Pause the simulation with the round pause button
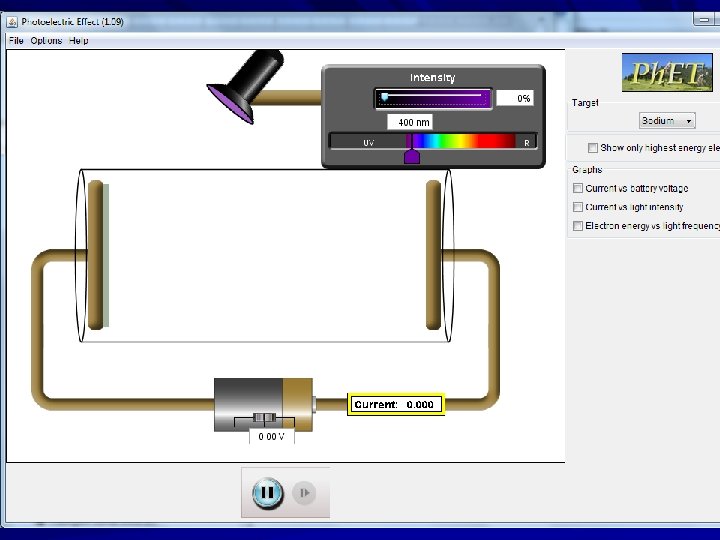This screenshot has height=540, width=720. click(268, 493)
